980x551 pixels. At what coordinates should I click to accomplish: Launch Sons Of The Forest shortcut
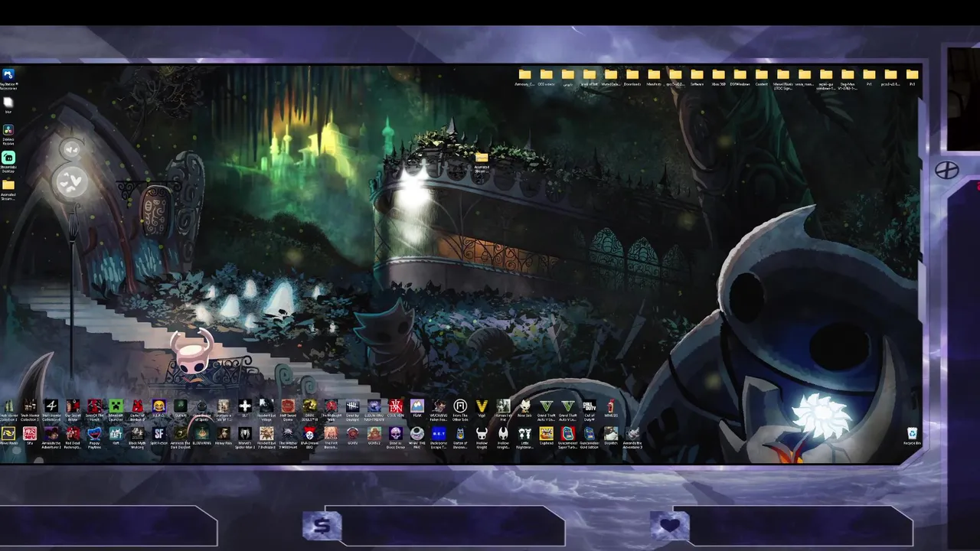94,409
